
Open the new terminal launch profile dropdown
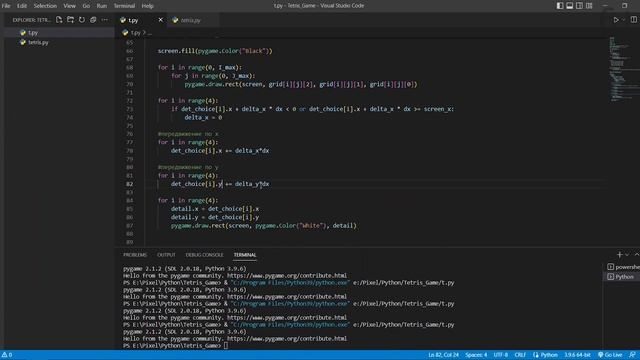pyautogui.click(x=627, y=255)
